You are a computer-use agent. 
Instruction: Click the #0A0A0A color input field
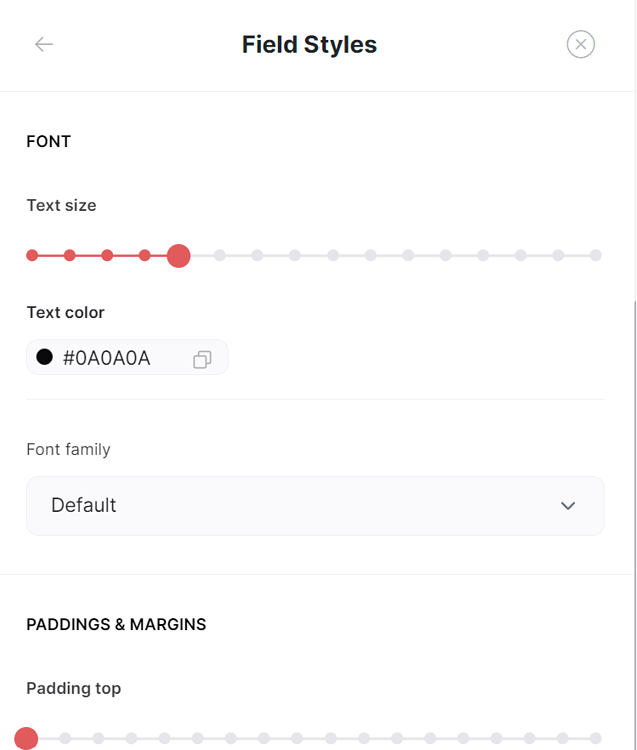[127, 357]
